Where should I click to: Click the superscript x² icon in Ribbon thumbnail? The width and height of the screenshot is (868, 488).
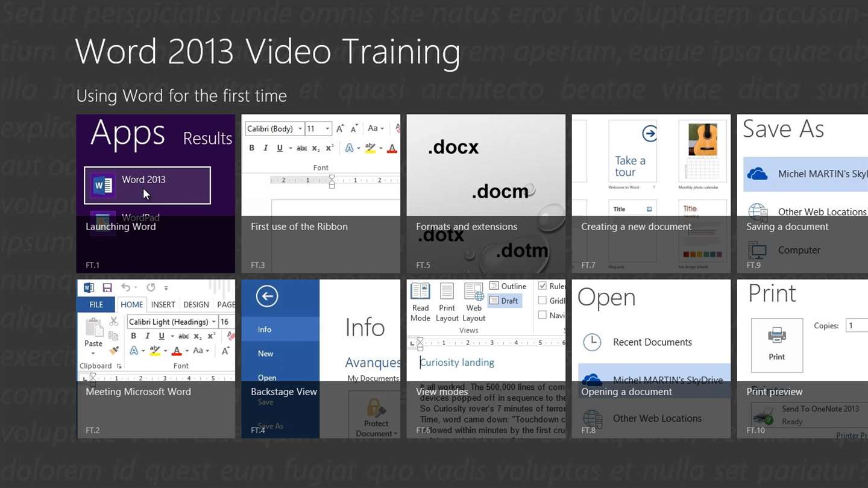(x=330, y=148)
